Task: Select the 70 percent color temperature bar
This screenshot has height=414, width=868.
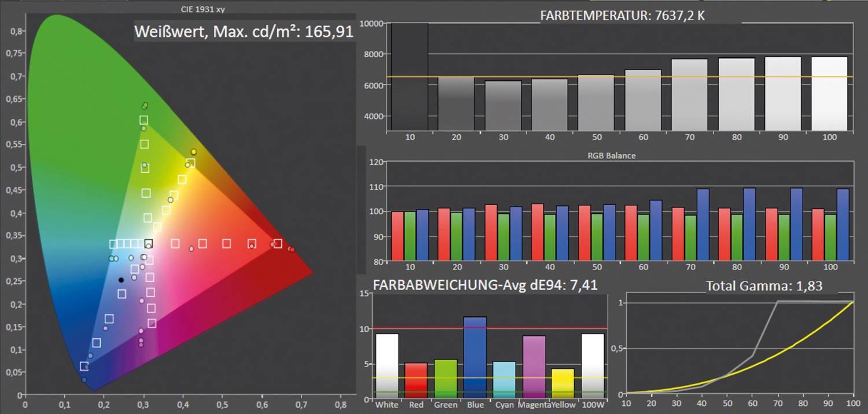Action: click(x=689, y=95)
